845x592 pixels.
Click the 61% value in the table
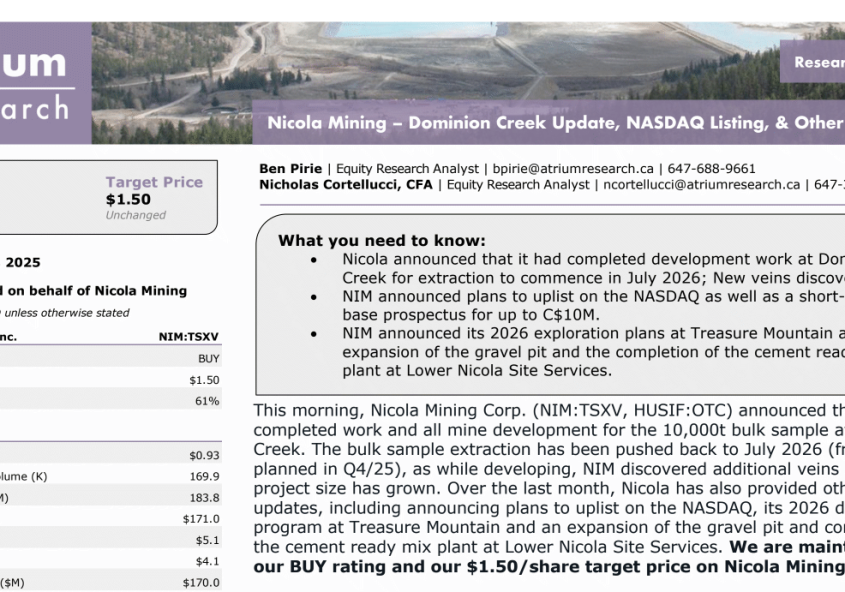click(x=207, y=401)
